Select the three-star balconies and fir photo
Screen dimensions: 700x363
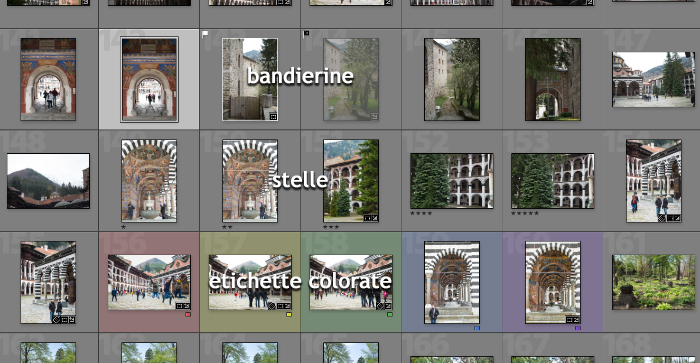click(x=351, y=181)
